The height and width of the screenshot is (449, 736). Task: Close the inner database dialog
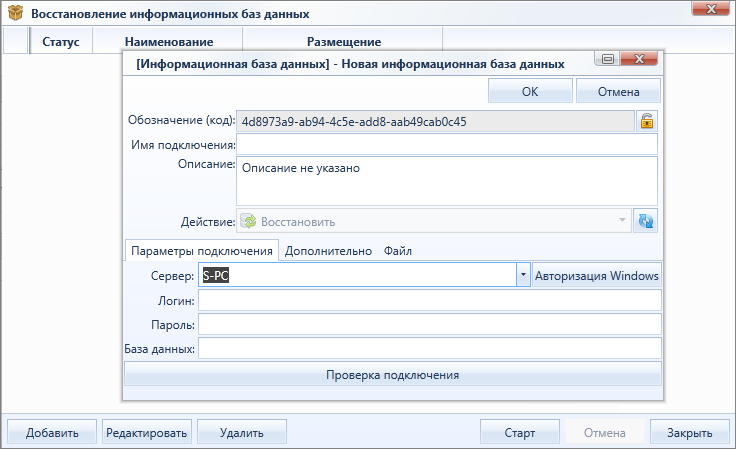point(639,59)
